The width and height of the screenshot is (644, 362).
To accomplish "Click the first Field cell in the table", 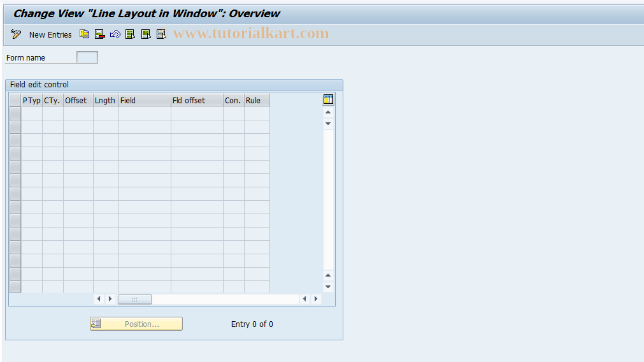I will (145, 113).
